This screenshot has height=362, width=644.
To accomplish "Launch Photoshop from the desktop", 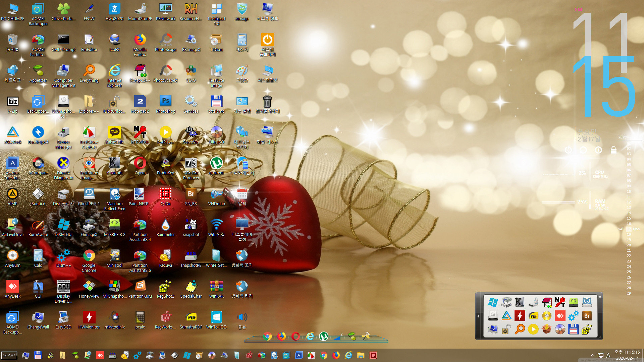I will point(165,104).
